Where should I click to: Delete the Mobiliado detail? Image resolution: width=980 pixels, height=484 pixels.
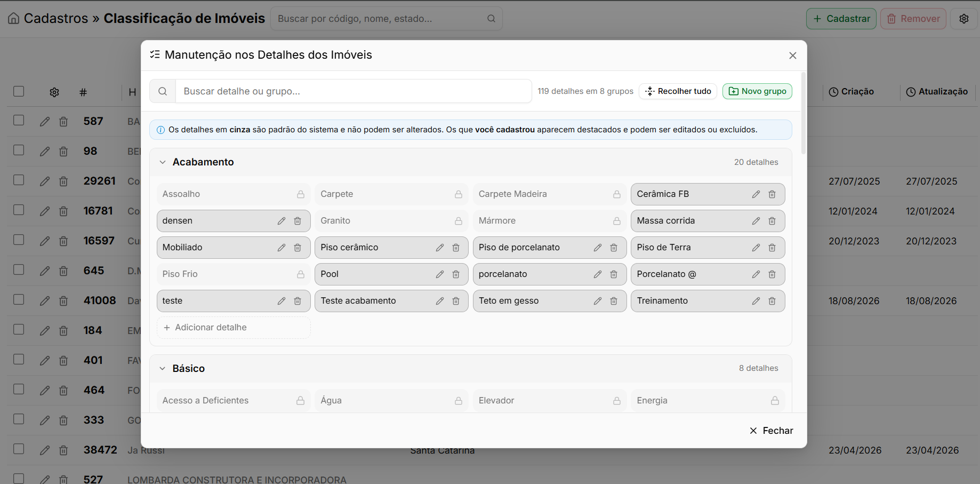(x=298, y=248)
